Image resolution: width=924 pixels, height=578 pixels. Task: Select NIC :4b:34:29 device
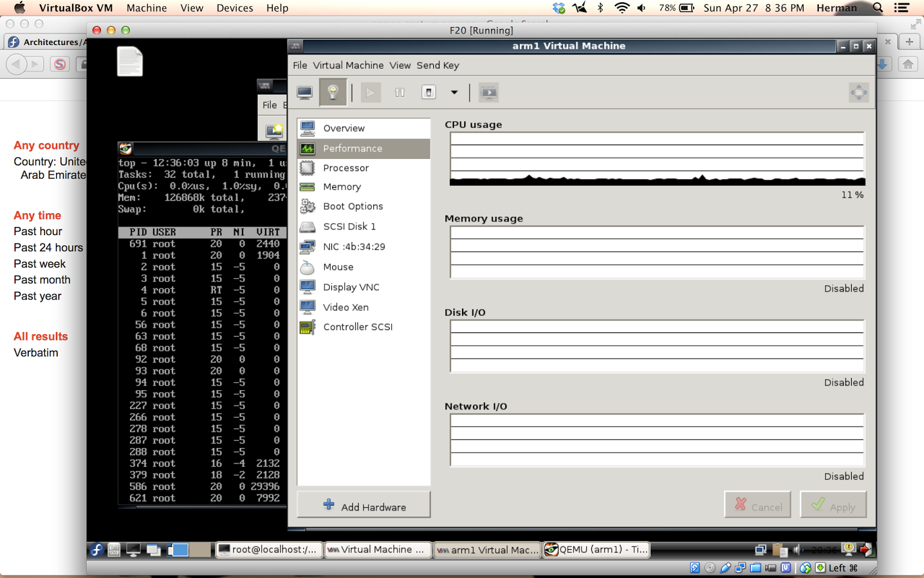[364, 247]
